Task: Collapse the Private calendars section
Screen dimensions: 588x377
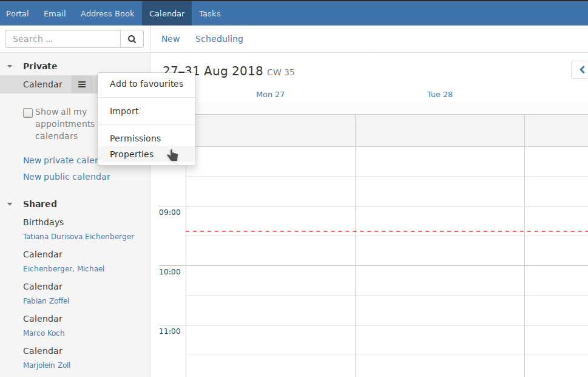Action: (10, 66)
